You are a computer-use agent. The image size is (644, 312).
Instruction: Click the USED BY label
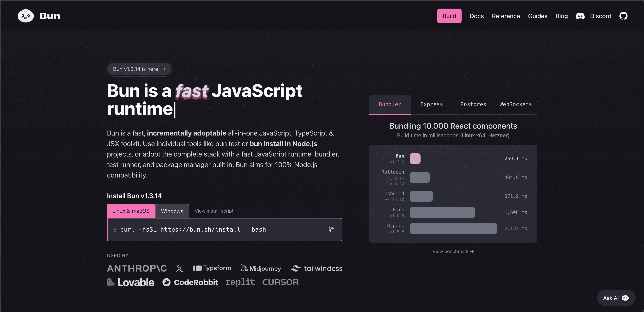click(118, 255)
